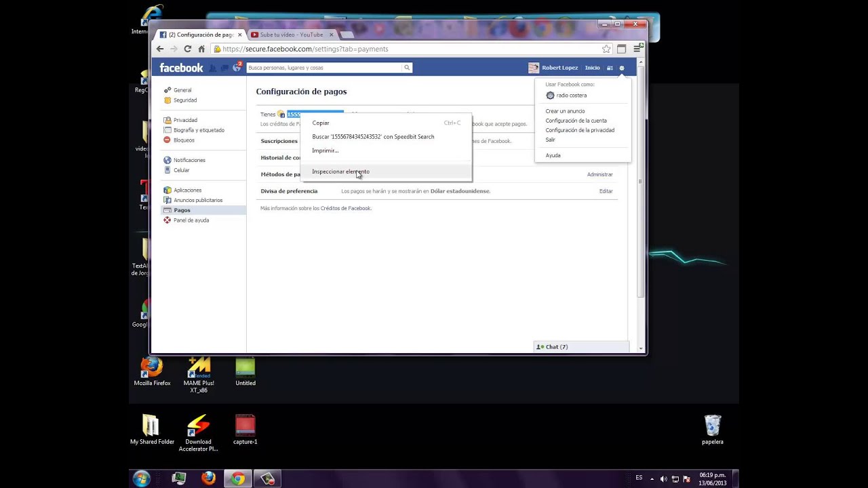
Task: Close the YouTube tab
Action: 332,35
